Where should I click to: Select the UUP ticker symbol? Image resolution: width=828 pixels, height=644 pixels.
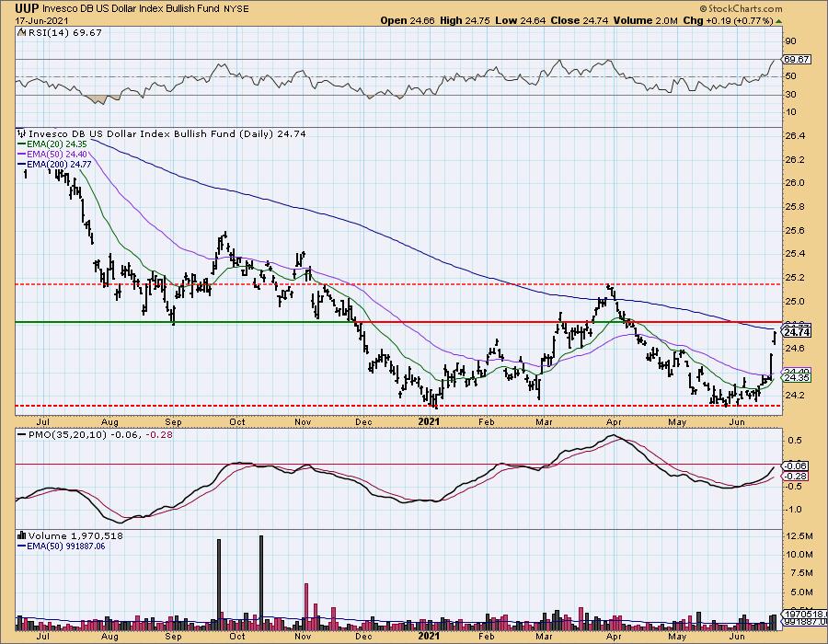pos(26,8)
